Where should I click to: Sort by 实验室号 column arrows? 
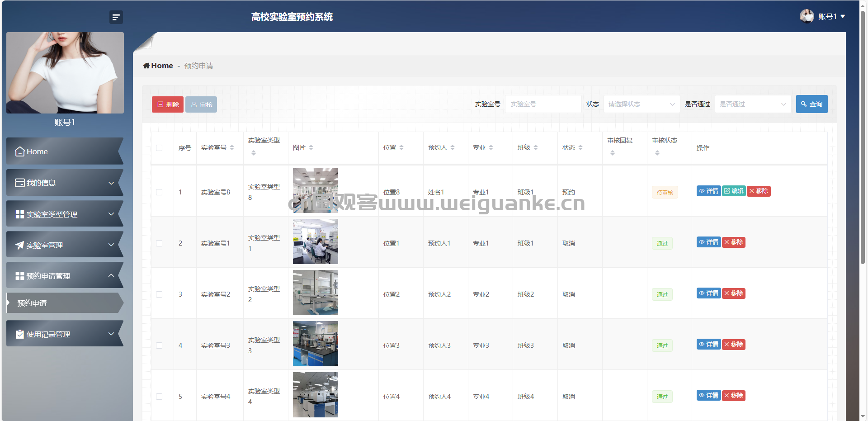(x=232, y=147)
